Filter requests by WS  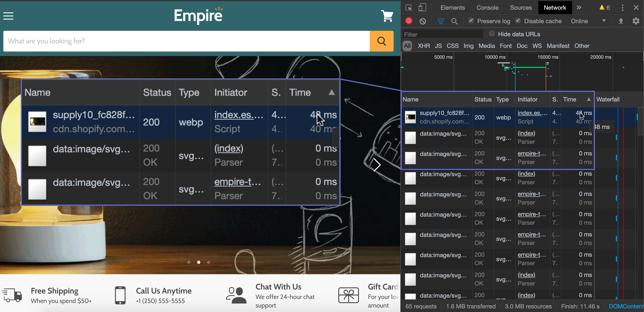[x=537, y=46]
